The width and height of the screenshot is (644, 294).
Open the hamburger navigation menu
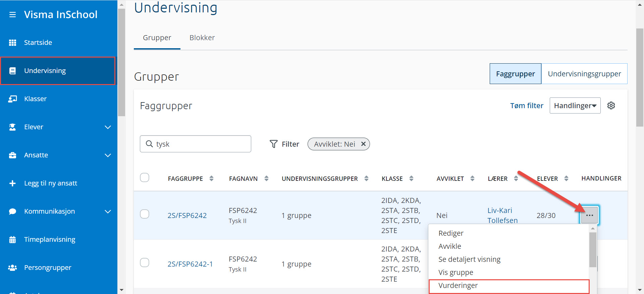pos(12,15)
